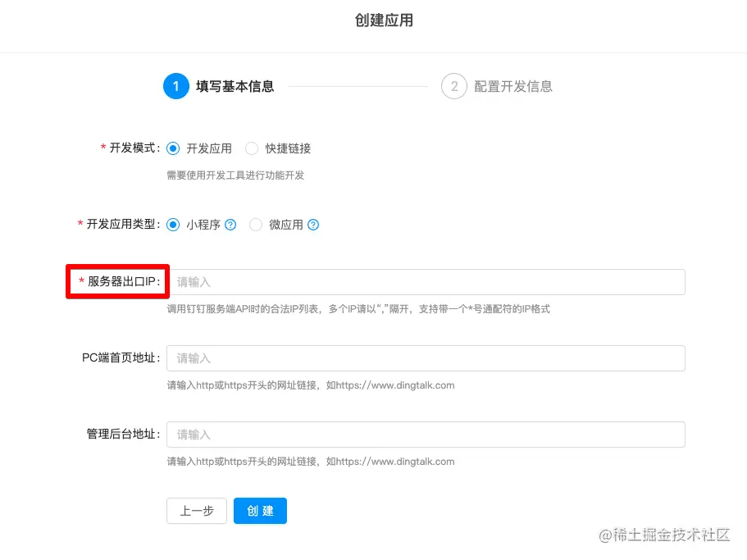
Task: Select step 1 填写基本信息
Action: point(219,86)
